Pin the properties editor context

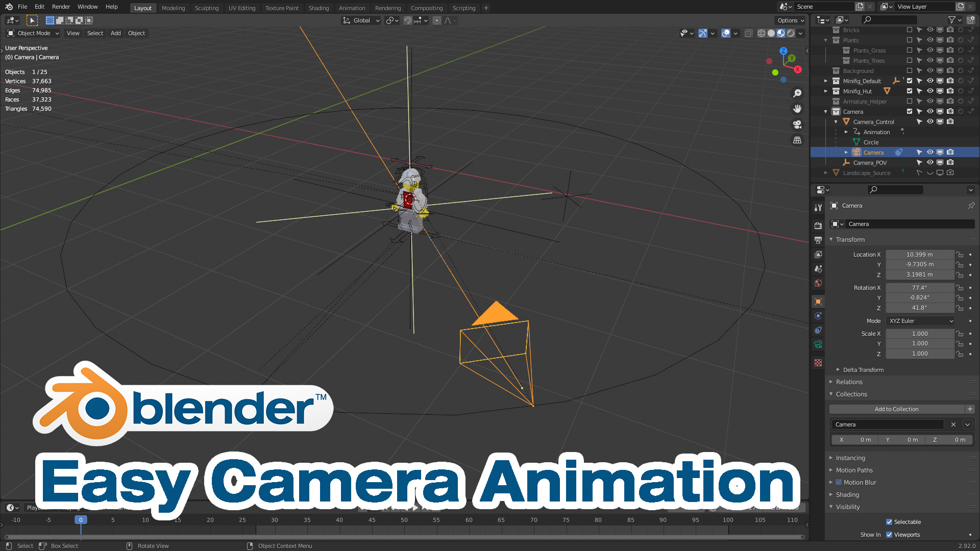971,206
